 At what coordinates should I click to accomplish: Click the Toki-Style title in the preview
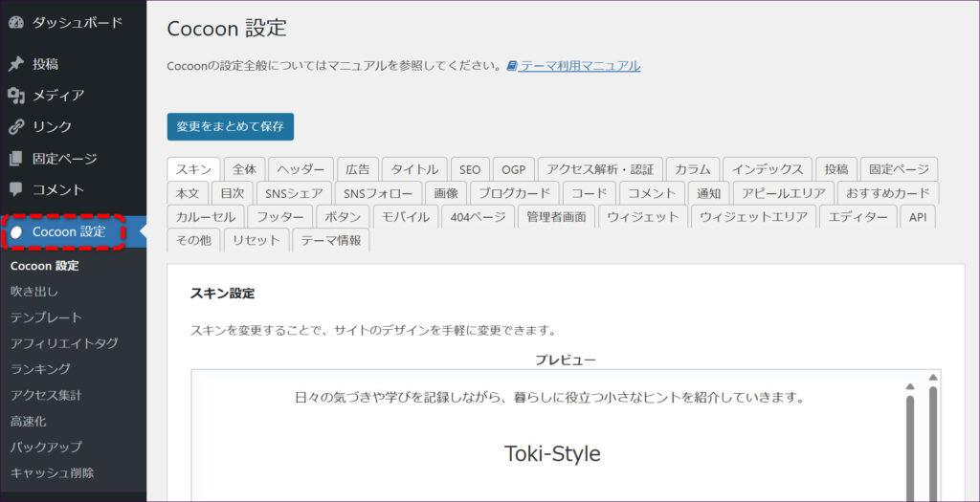click(552, 453)
